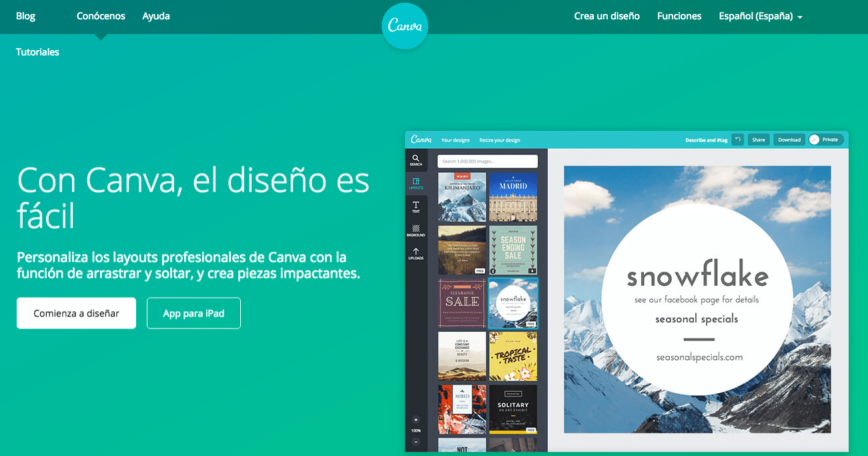
Task: Select the Mixed red layout thumbnail
Action: (x=462, y=409)
